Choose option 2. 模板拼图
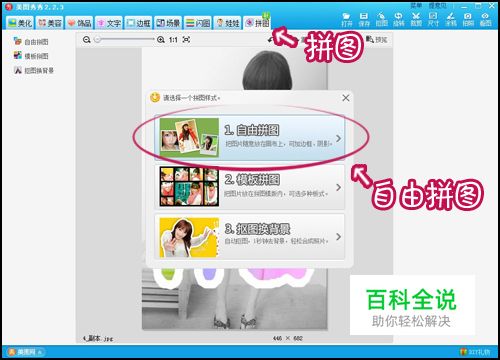 click(x=250, y=187)
